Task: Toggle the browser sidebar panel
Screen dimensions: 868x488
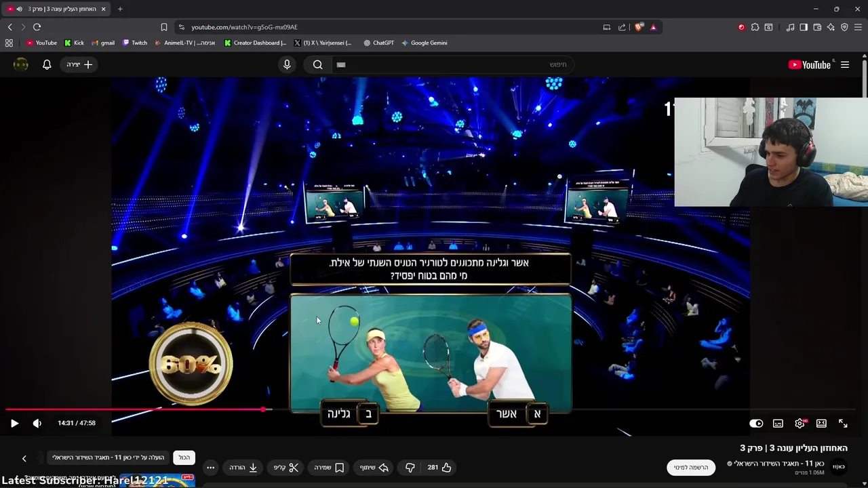Action: pyautogui.click(x=804, y=27)
